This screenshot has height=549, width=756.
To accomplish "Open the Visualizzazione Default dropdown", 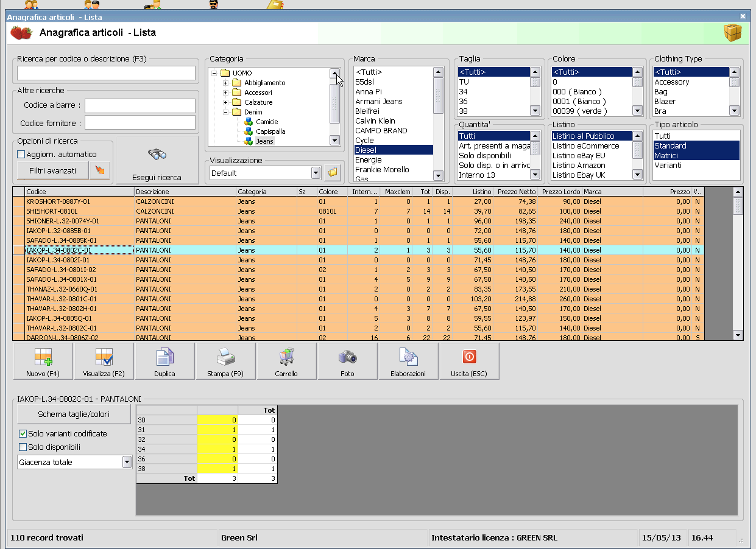I will (316, 173).
